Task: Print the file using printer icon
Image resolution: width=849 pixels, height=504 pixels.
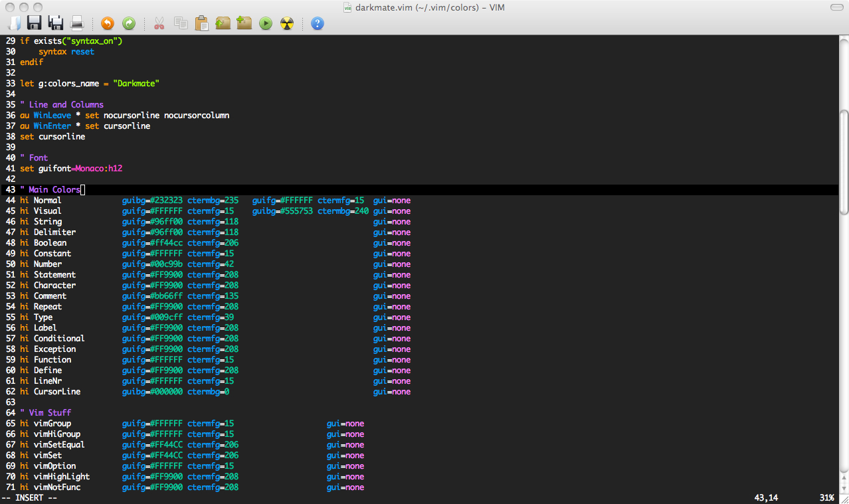Action: coord(77,24)
